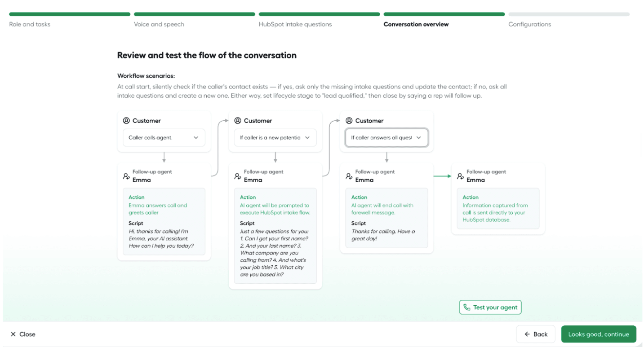Click the phone icon in Test your agent

pos(467,307)
